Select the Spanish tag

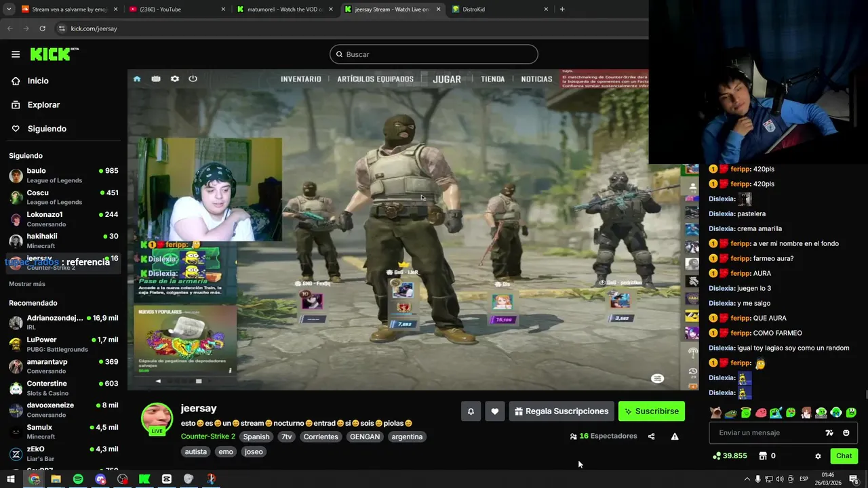coord(256,437)
